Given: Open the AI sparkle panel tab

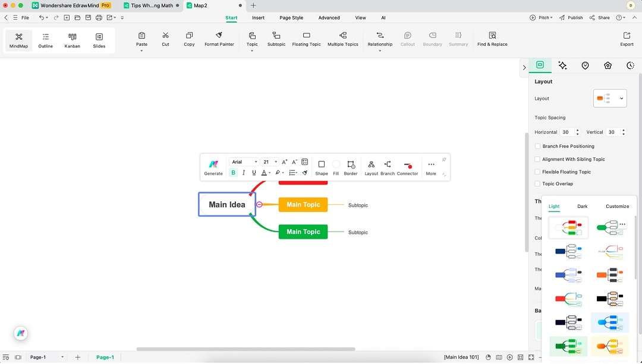Looking at the screenshot, I should (562, 65).
